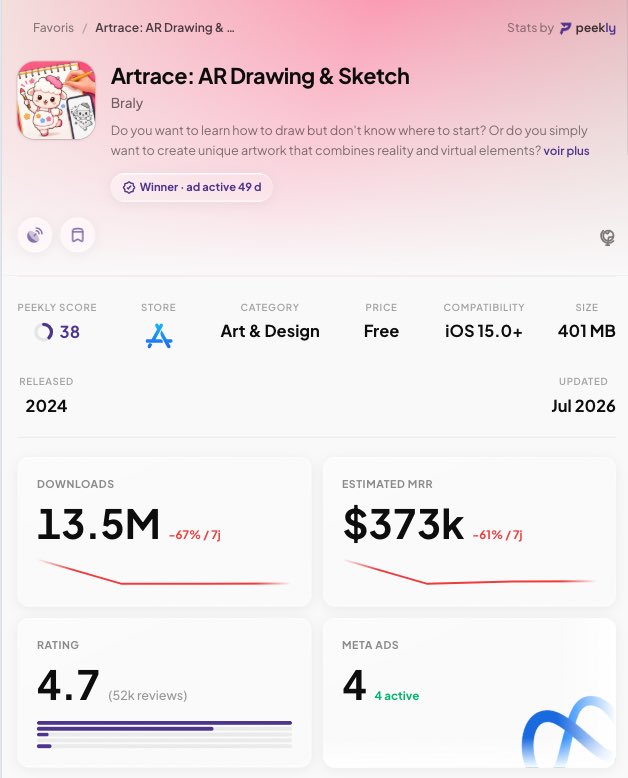
Task: Click the -67% / 7j downloads change
Action: (194, 535)
